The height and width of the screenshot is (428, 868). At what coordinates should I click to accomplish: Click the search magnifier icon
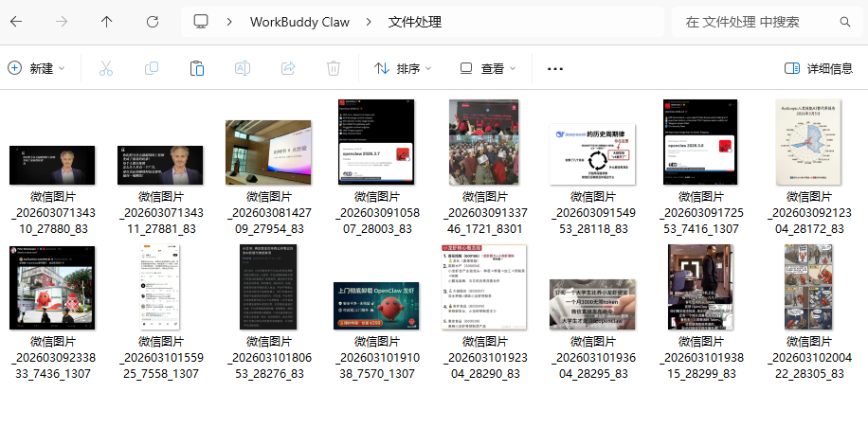[x=844, y=22]
